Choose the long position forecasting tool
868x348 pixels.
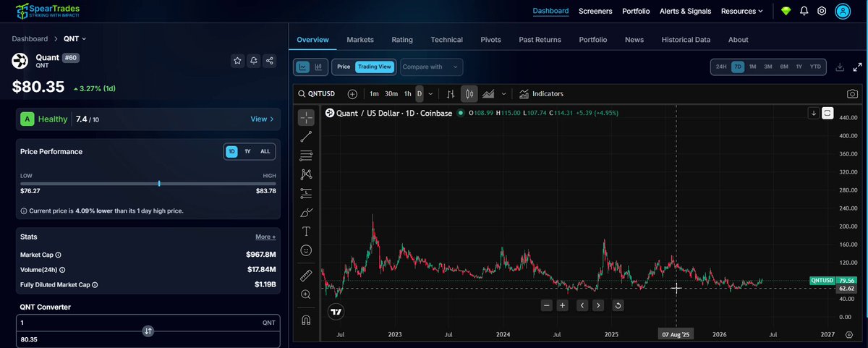(306, 193)
